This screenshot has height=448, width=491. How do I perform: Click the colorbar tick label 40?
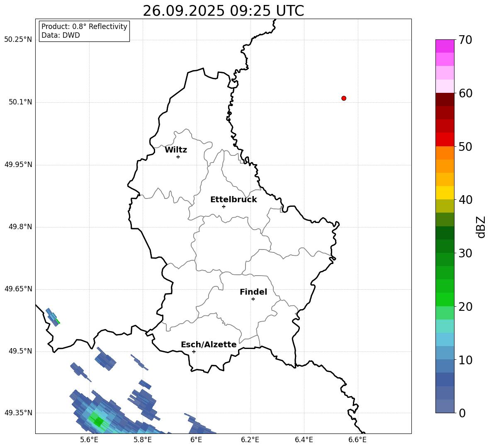[x=465, y=200]
